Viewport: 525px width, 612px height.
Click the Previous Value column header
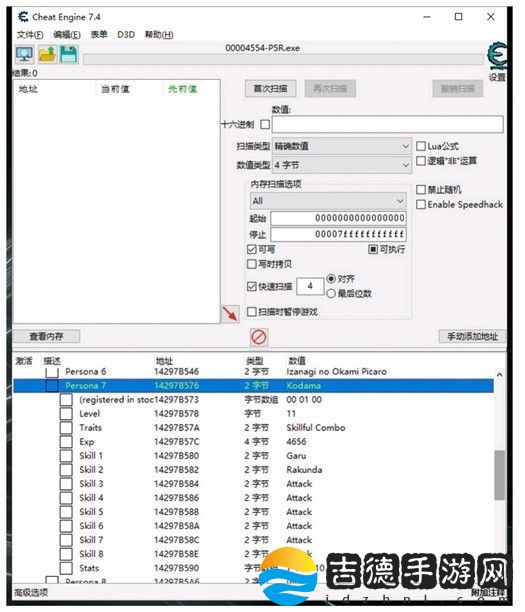pyautogui.click(x=182, y=89)
